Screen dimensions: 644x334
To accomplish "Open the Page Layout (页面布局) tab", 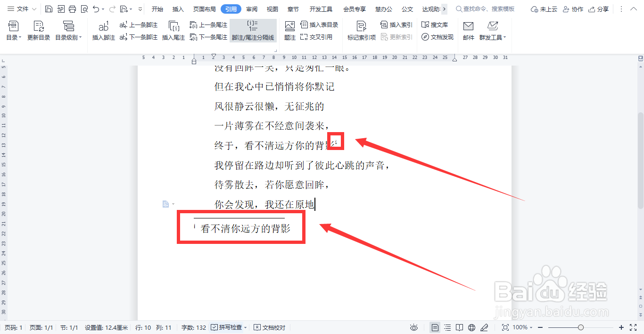I will (x=205, y=9).
